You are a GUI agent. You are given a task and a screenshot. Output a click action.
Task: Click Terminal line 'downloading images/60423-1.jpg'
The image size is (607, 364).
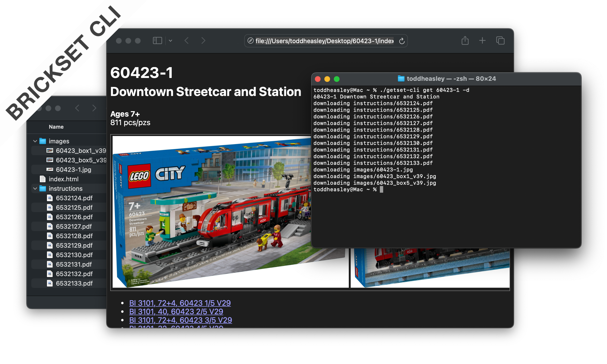tap(363, 169)
